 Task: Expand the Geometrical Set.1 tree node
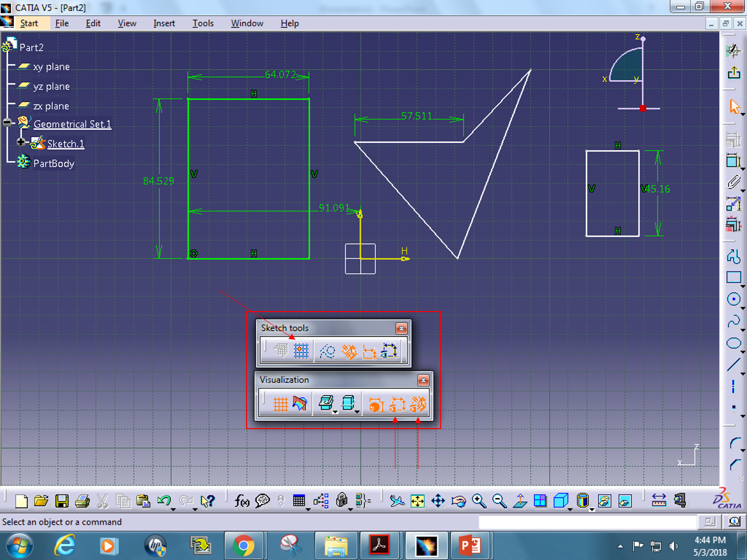pos(7,122)
